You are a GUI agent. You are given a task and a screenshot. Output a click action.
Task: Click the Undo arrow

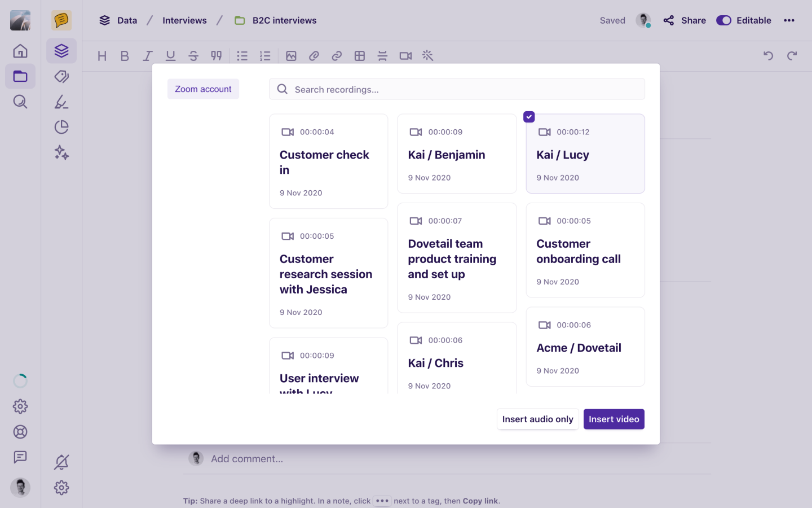click(768, 56)
